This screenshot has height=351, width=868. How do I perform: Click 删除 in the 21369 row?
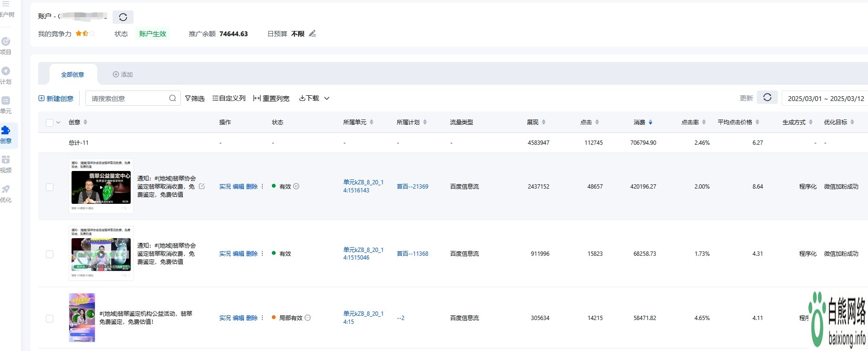[252, 186]
